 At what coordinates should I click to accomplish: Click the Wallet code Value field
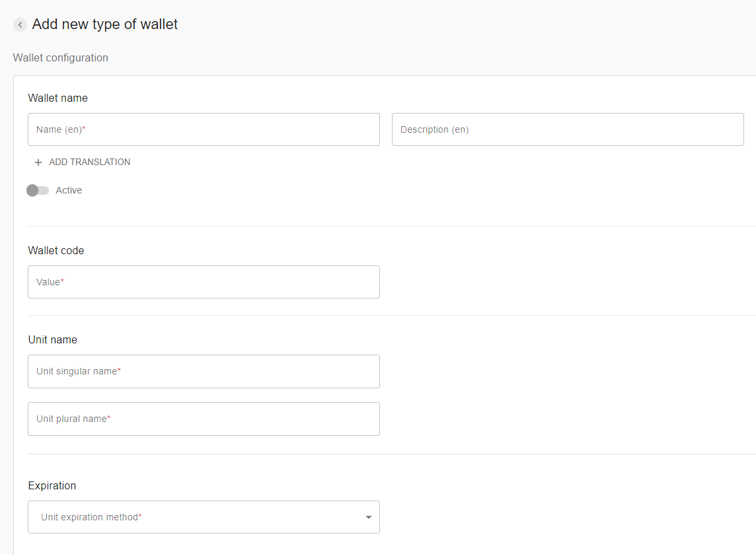[204, 282]
